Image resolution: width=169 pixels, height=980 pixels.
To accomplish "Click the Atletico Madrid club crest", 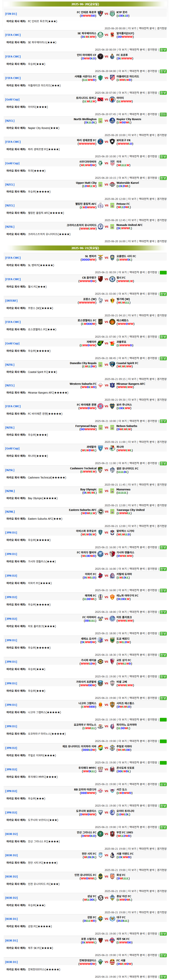I will [112, 78].
